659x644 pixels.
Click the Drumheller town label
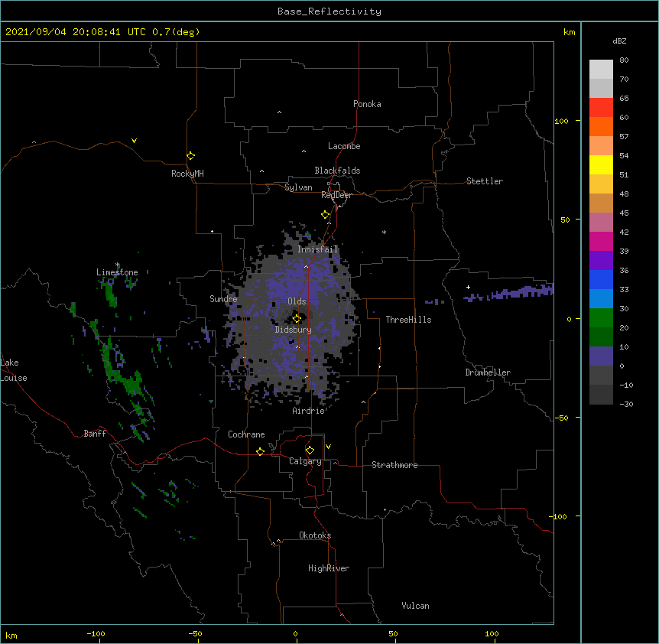[x=488, y=372]
